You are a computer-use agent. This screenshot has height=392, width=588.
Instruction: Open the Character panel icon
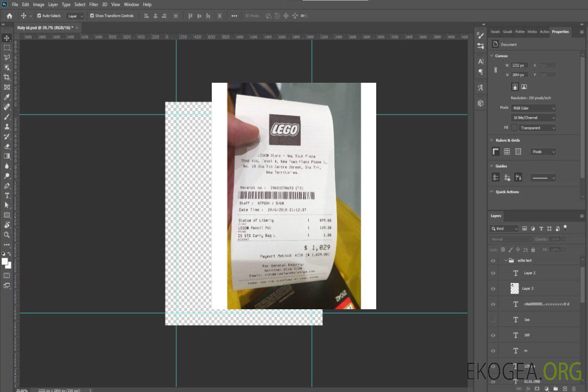(x=480, y=62)
